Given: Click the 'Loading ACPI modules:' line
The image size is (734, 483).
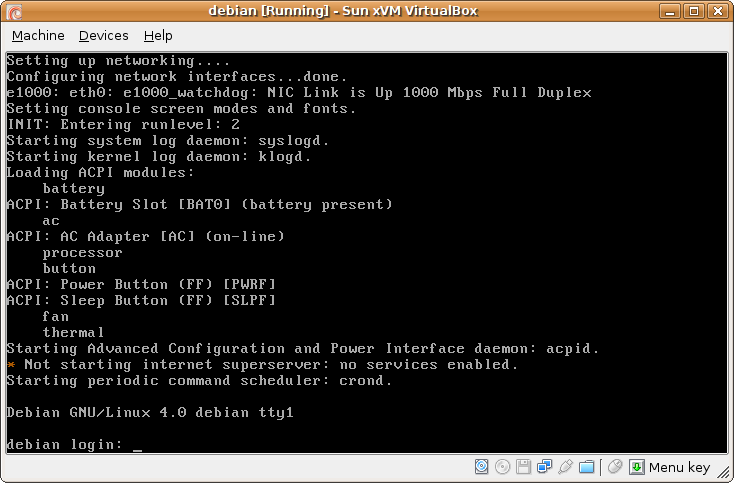Looking at the screenshot, I should (100, 173).
